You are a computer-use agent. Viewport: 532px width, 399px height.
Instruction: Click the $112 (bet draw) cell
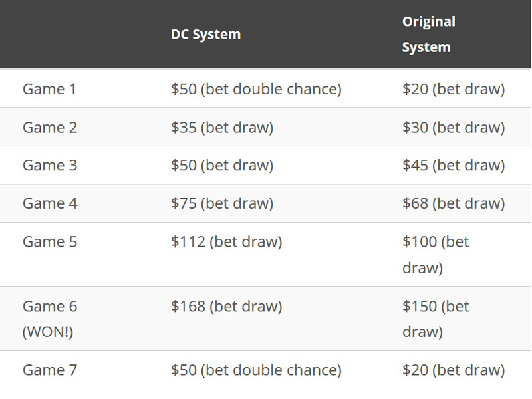(226, 242)
